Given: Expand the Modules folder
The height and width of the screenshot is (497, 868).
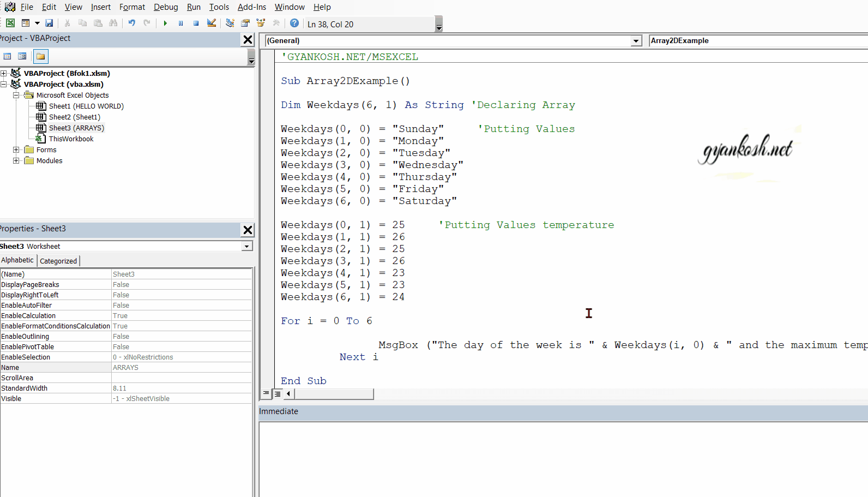Looking at the screenshot, I should (x=16, y=160).
